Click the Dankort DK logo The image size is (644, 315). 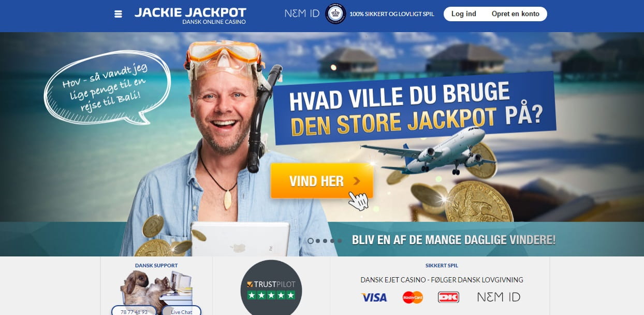click(x=448, y=297)
